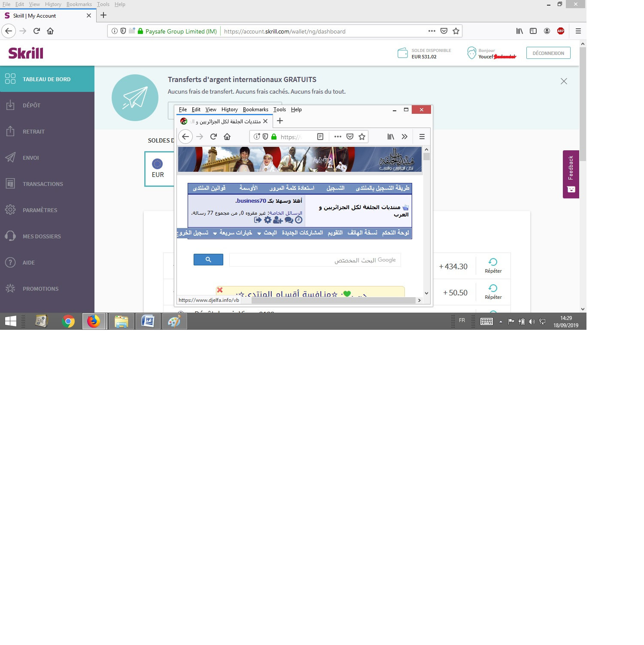
Task: Launch Google Chrome from taskbar
Action: pyautogui.click(x=68, y=321)
